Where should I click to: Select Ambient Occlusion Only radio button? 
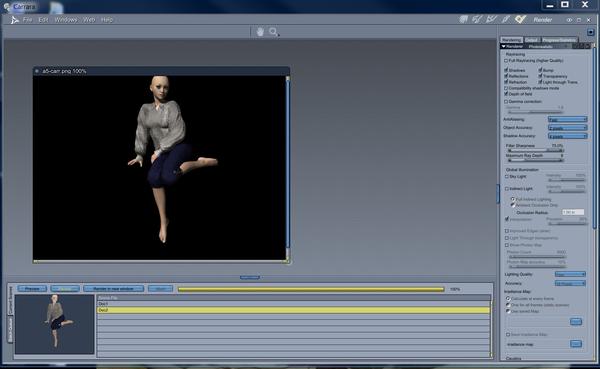[513, 205]
